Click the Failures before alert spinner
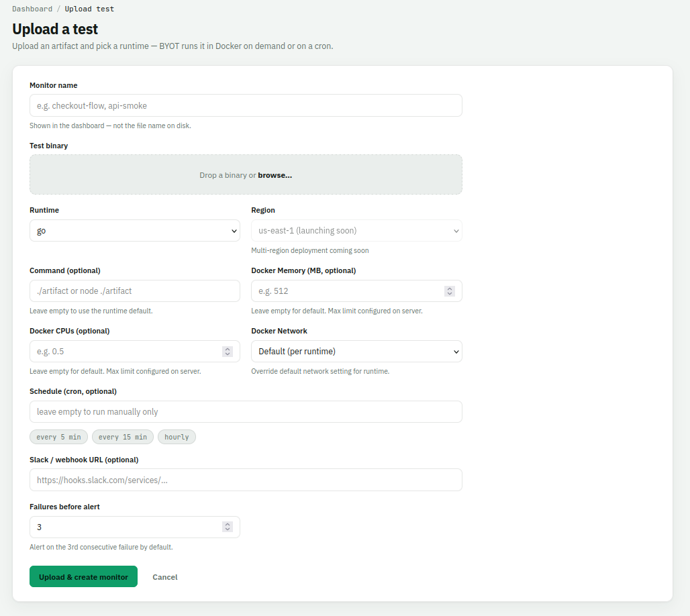This screenshot has height=616, width=690. (x=228, y=527)
